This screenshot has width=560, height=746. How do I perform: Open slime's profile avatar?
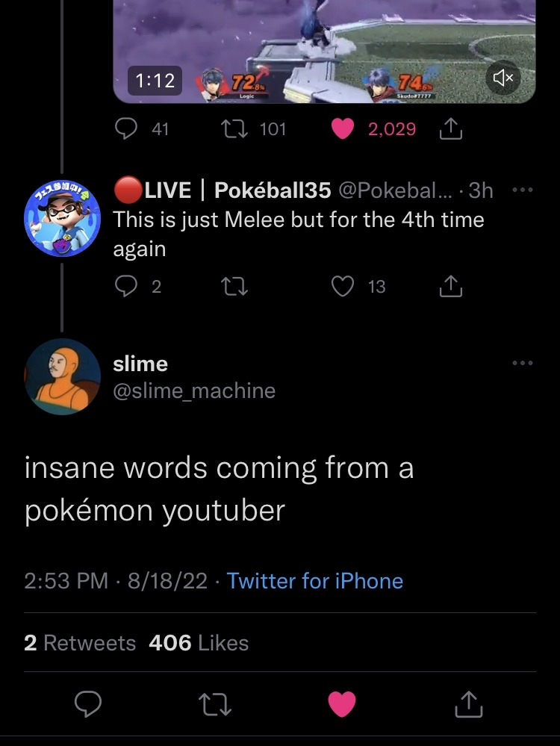[62, 376]
